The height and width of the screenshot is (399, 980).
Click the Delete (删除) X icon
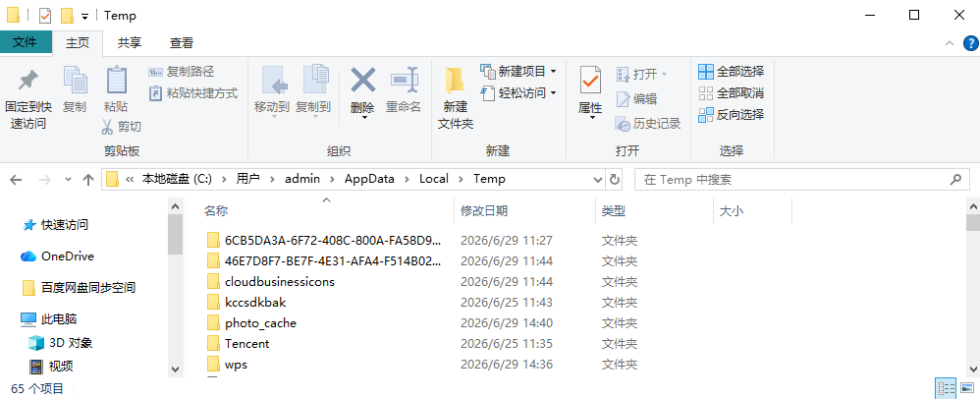click(x=362, y=80)
